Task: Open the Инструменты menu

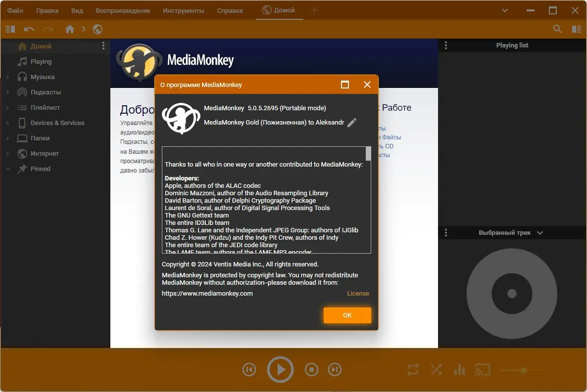Action: [184, 10]
